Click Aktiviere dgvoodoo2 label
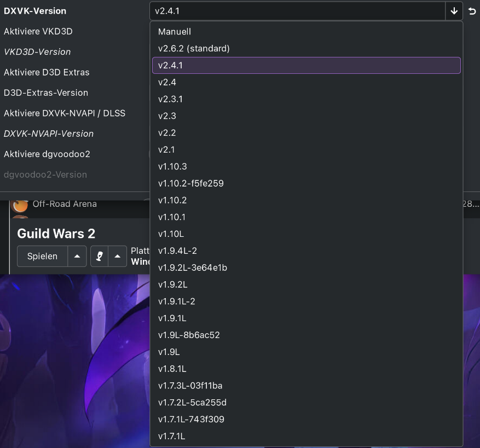Screen dimensions: 480x448 tap(47, 154)
